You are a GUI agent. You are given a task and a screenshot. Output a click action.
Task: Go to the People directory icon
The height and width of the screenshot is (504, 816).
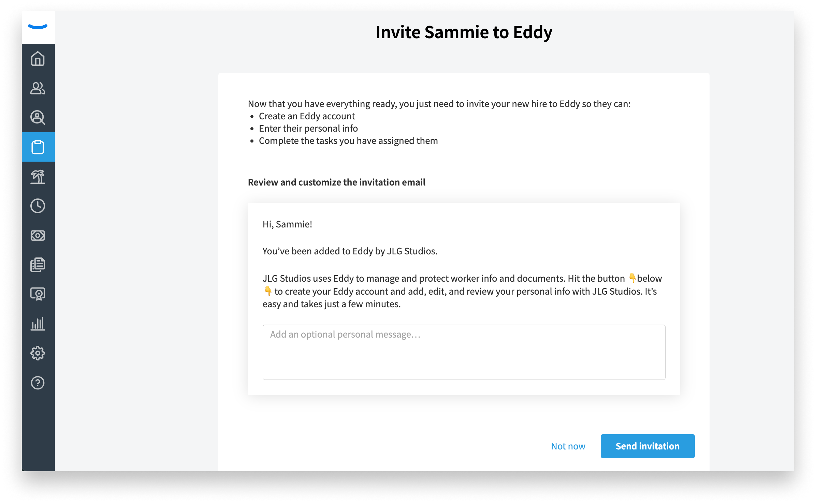[38, 88]
